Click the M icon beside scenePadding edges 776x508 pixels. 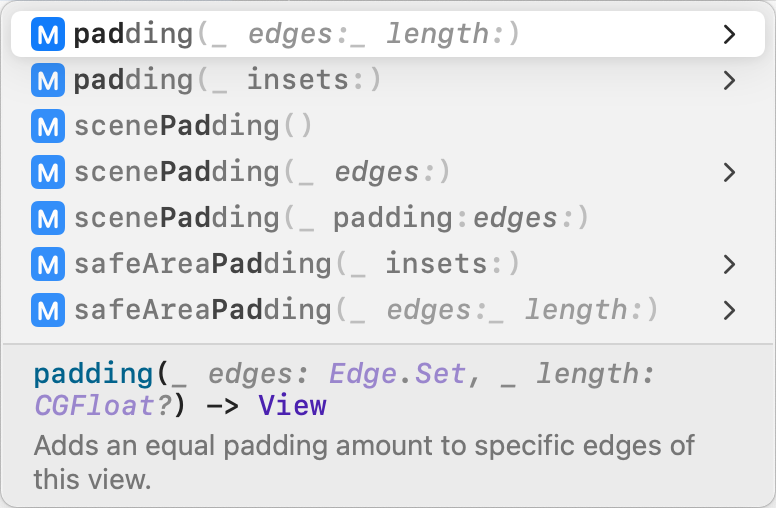(48, 172)
